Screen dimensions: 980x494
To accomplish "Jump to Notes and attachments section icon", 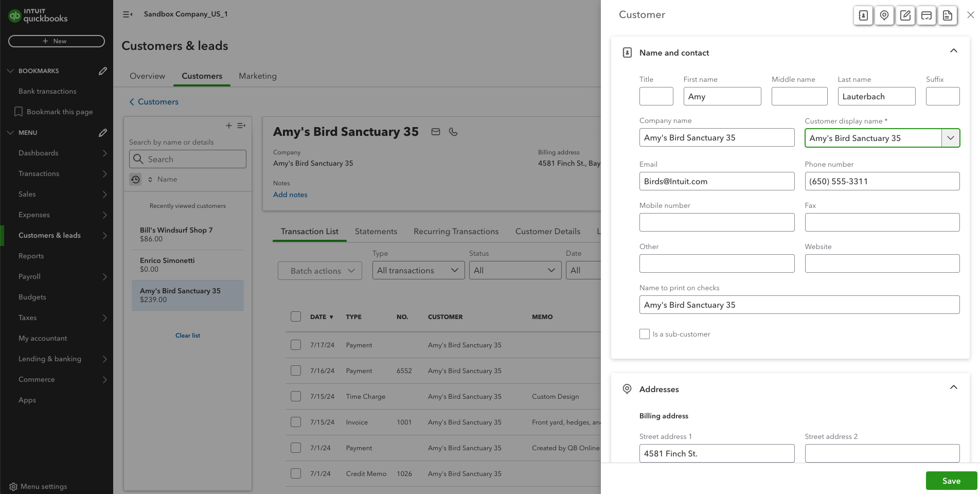I will (905, 15).
